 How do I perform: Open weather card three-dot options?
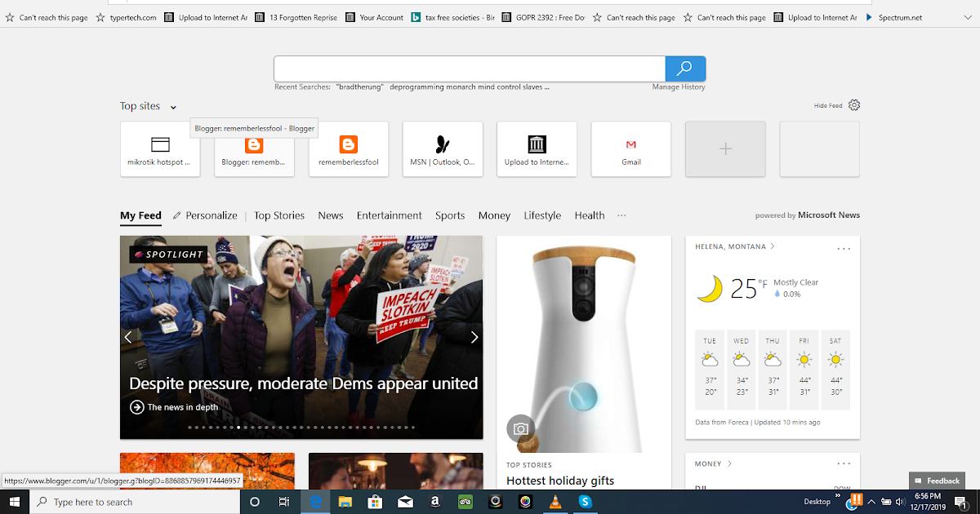point(844,248)
